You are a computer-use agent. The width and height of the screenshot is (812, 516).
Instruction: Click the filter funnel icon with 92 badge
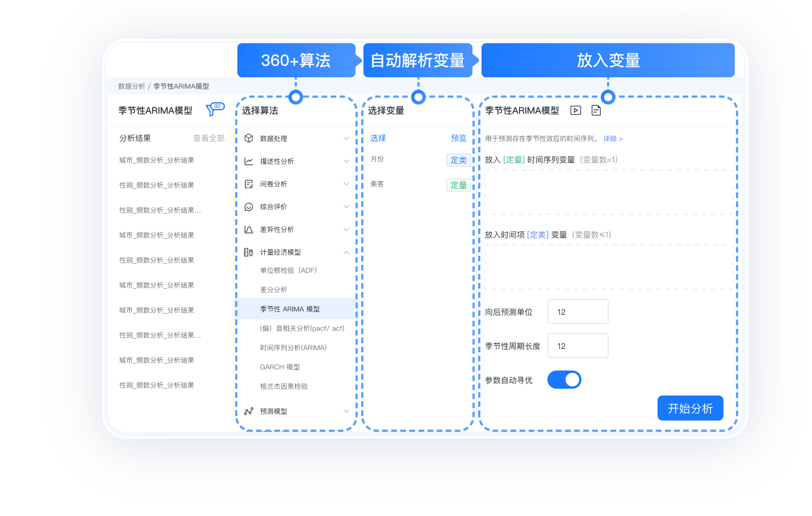click(215, 109)
